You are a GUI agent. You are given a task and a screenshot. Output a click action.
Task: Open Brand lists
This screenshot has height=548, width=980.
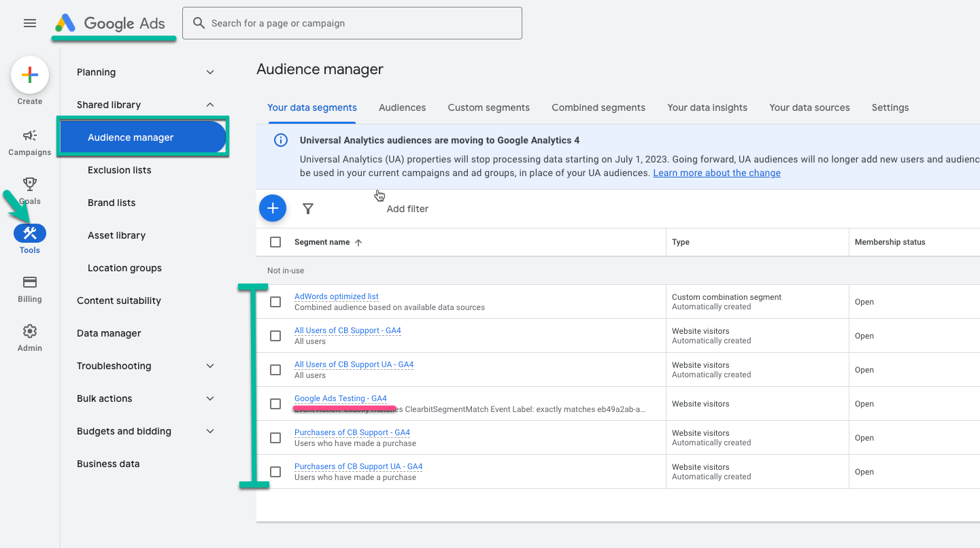[112, 203]
